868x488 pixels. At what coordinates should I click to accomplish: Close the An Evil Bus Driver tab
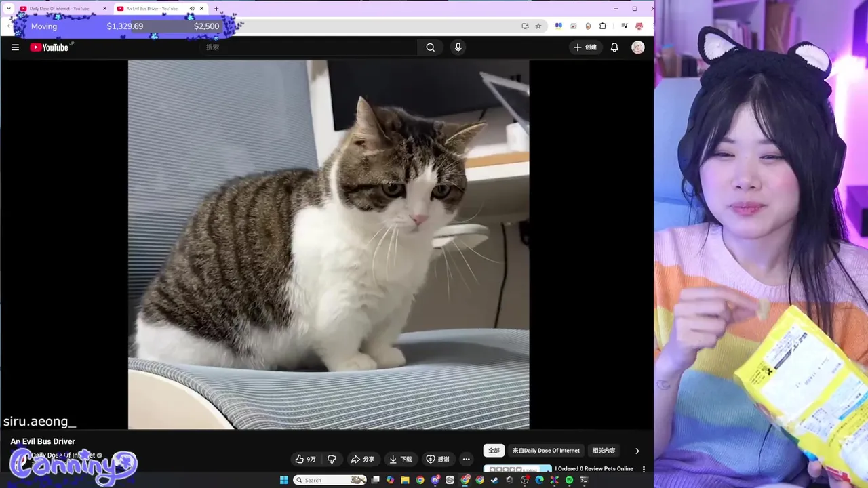[201, 9]
